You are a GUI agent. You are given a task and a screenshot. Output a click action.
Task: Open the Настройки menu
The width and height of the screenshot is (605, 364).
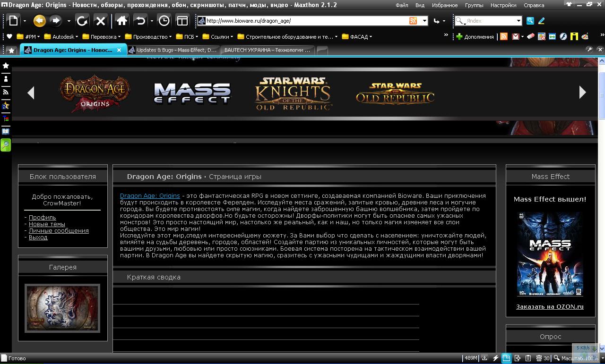(x=503, y=5)
